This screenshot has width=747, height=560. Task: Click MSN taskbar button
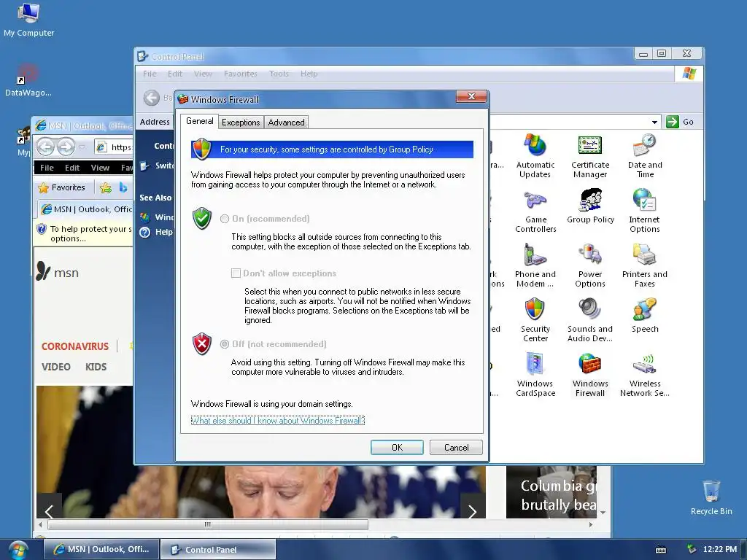pyautogui.click(x=101, y=550)
